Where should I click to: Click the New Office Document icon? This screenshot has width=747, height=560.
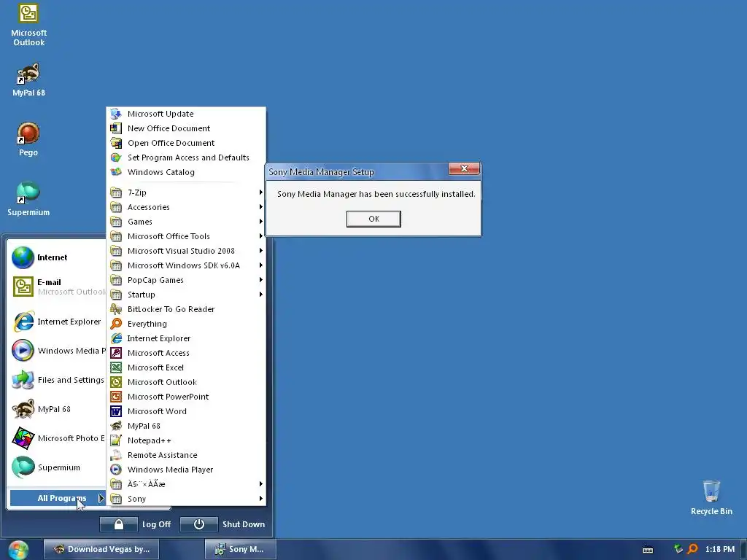point(116,128)
